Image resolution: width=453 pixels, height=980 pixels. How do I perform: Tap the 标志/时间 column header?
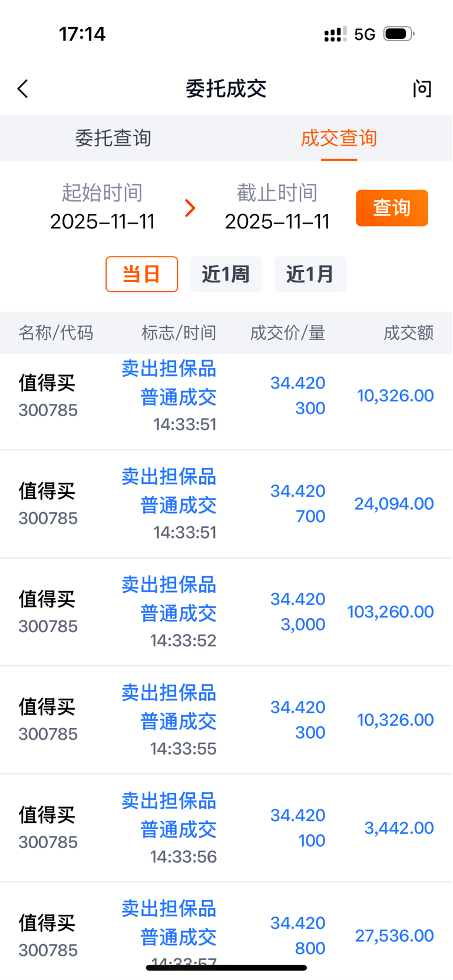point(178,333)
